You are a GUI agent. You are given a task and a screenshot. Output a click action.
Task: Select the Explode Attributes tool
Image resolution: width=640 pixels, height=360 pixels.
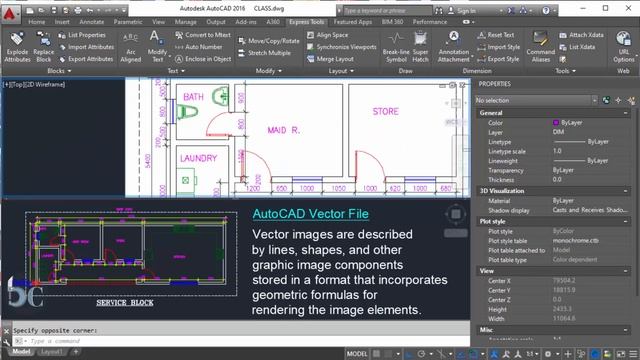coord(17,47)
